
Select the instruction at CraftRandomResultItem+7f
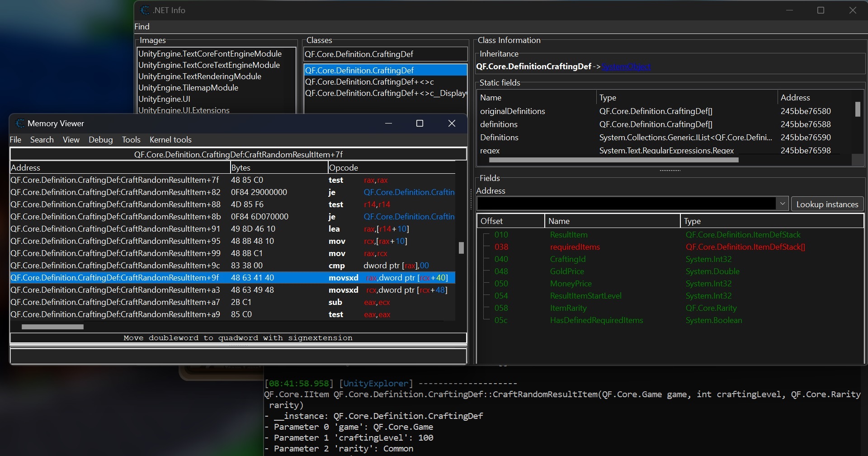tap(232, 180)
